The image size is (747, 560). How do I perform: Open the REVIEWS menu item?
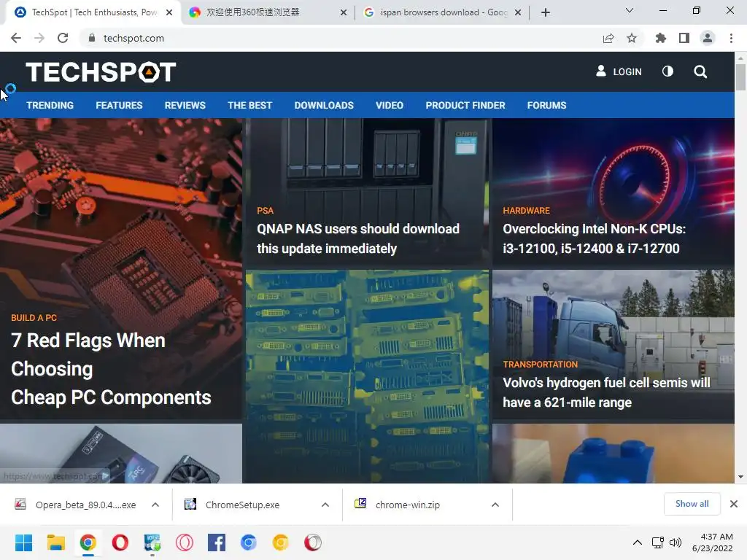[x=185, y=105]
